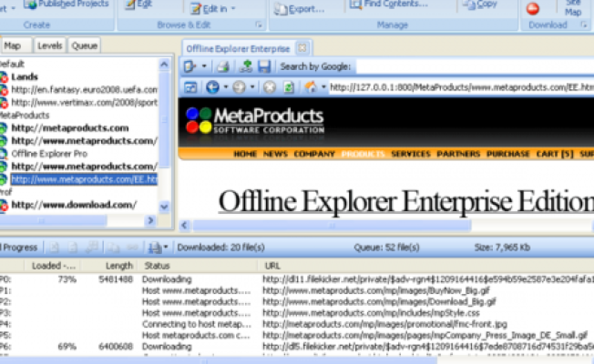Select en.fantasy.euro2008.uefa.com project
The image size is (594, 364).
click(x=85, y=90)
